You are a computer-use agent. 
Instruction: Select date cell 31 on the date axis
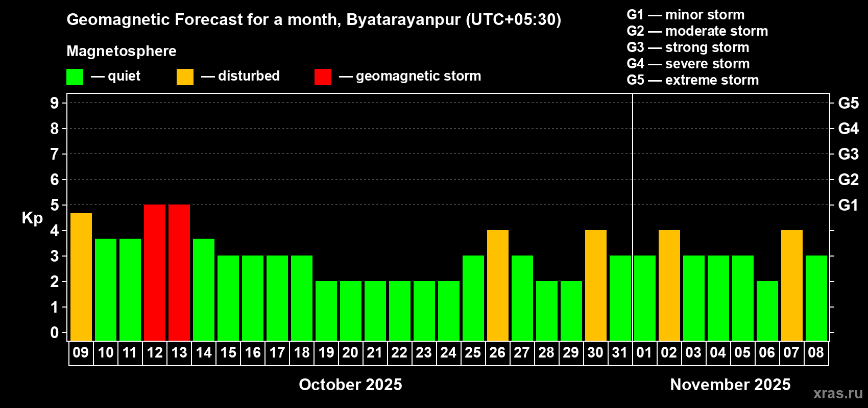(x=620, y=353)
